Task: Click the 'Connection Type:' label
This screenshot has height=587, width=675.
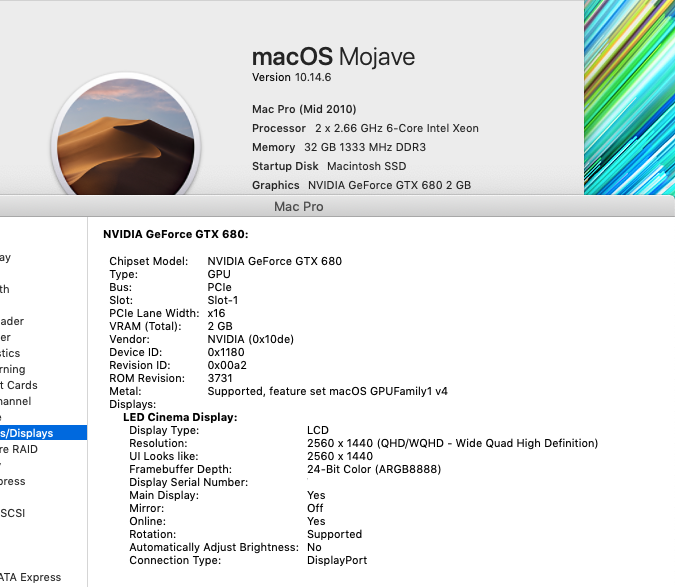Action: click(x=175, y=560)
